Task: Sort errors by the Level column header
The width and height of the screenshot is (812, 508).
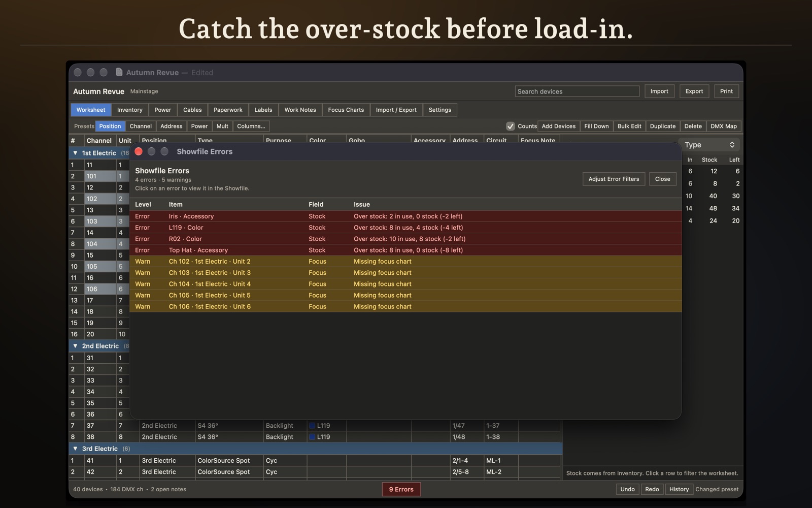Action: [x=143, y=204]
